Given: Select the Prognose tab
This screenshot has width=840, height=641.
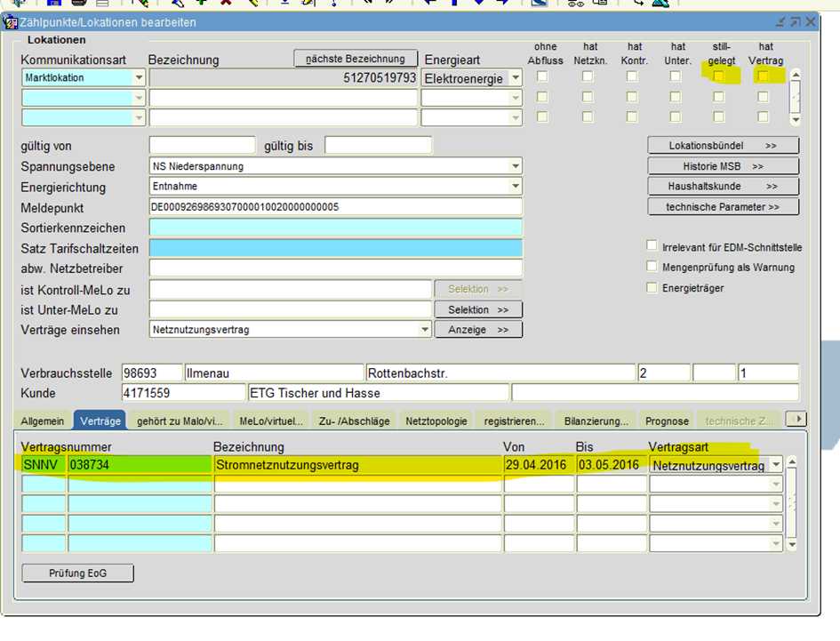Looking at the screenshot, I should (667, 421).
